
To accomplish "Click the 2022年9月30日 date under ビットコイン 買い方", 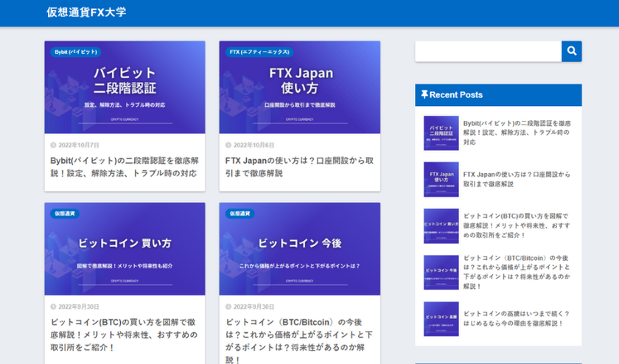I will tap(79, 307).
